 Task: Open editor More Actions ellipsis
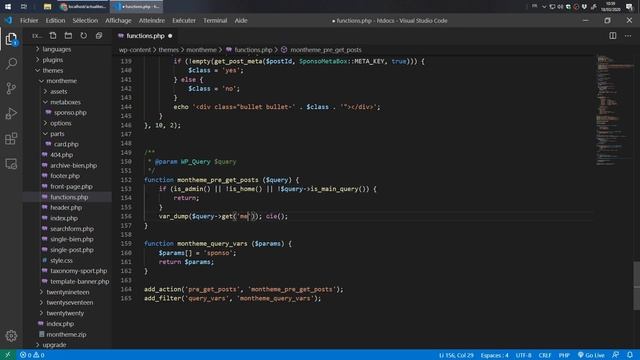pyautogui.click(x=628, y=36)
